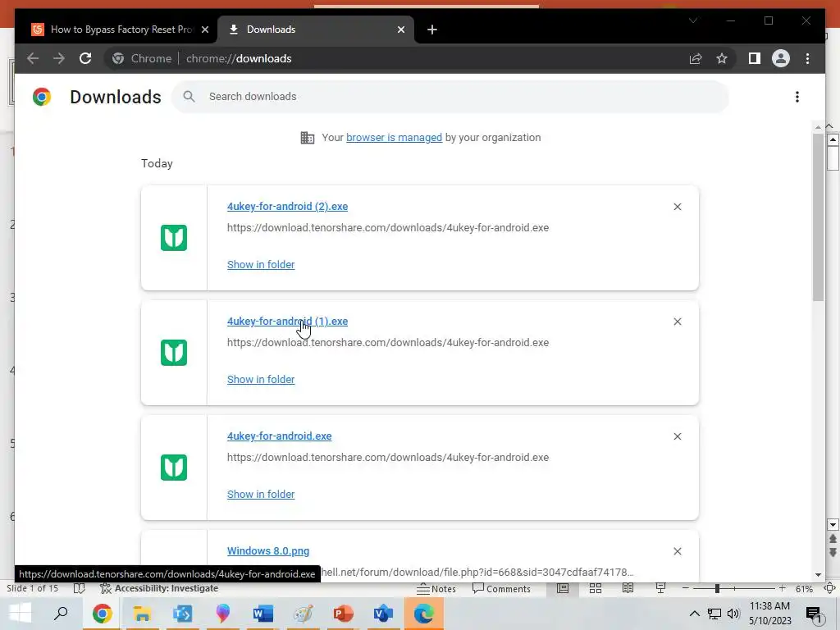This screenshot has width=840, height=630.
Task: Open the Chrome side panel icon
Action: 755,58
